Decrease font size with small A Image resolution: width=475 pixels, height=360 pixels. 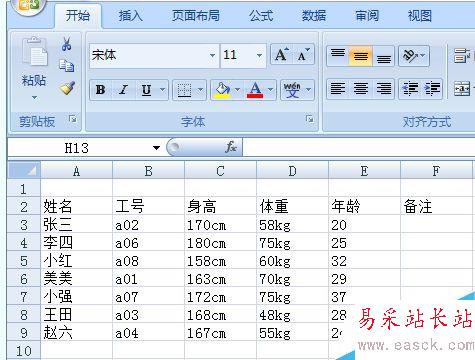coord(303,55)
